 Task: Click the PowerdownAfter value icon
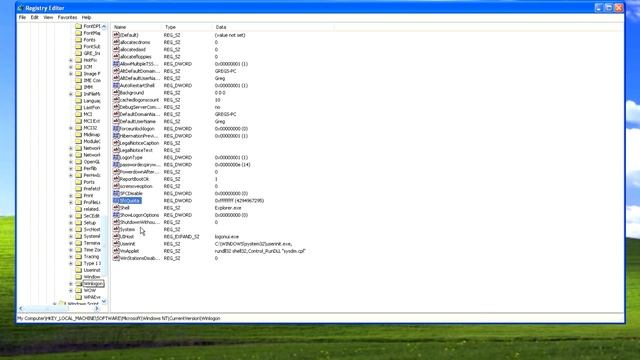pyautogui.click(x=116, y=172)
